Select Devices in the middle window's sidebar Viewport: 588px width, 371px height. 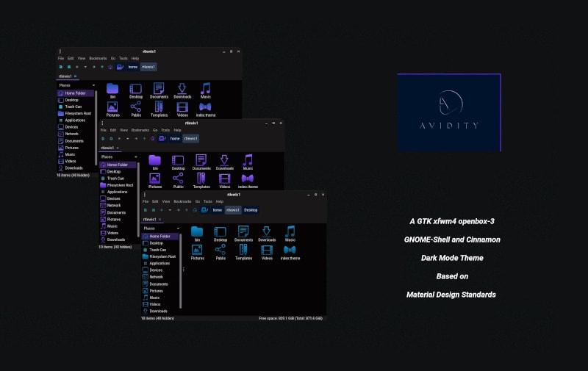pos(114,198)
